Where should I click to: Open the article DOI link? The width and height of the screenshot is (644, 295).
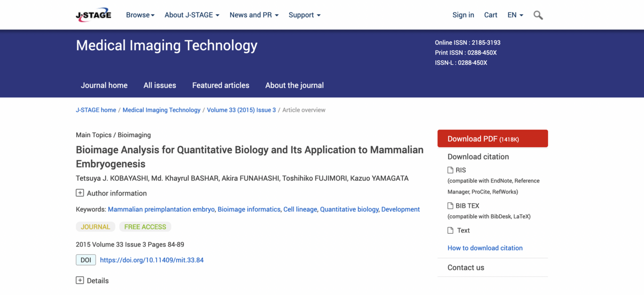point(152,260)
